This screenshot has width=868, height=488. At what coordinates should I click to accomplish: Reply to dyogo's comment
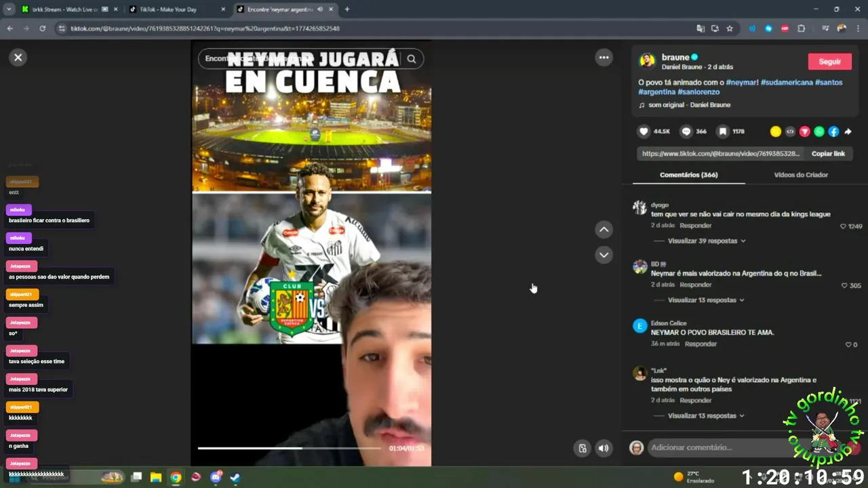pos(696,226)
